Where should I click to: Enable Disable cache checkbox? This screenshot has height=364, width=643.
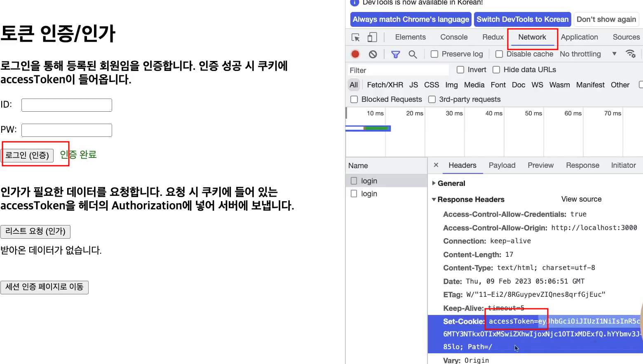[499, 54]
